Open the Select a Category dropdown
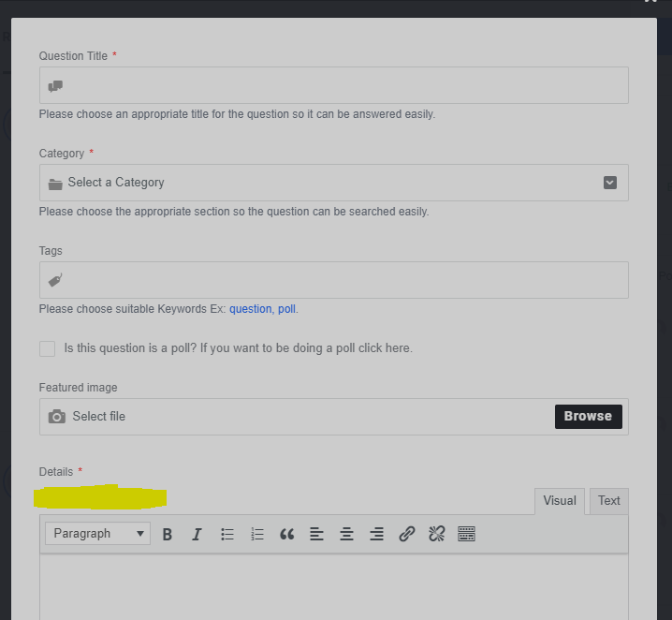 [x=334, y=183]
